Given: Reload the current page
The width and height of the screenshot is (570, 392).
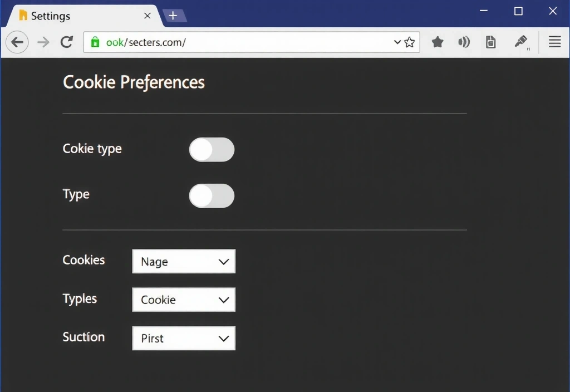Looking at the screenshot, I should (x=67, y=42).
